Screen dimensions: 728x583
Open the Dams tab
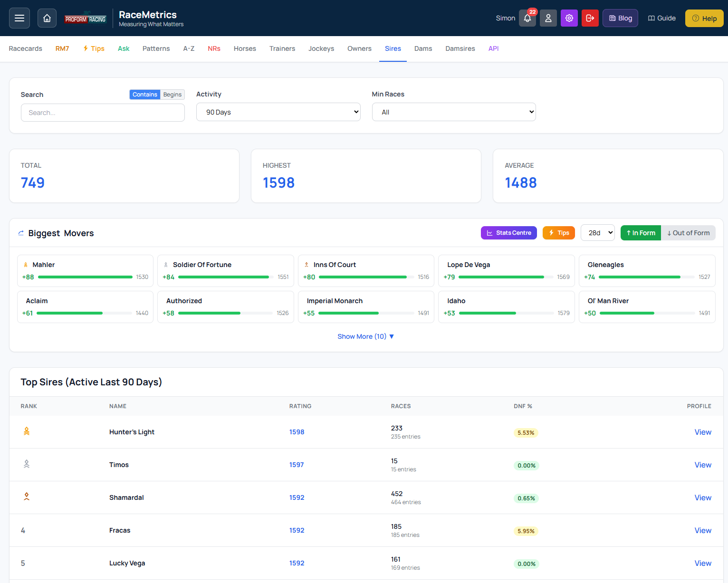click(x=423, y=48)
